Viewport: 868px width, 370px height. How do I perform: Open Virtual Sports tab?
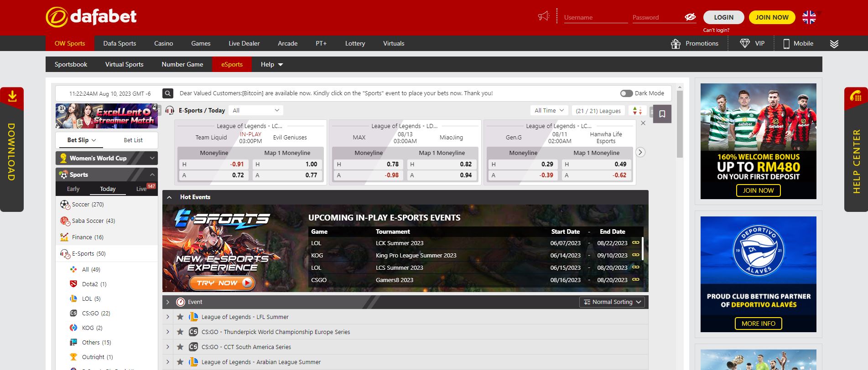click(x=124, y=64)
